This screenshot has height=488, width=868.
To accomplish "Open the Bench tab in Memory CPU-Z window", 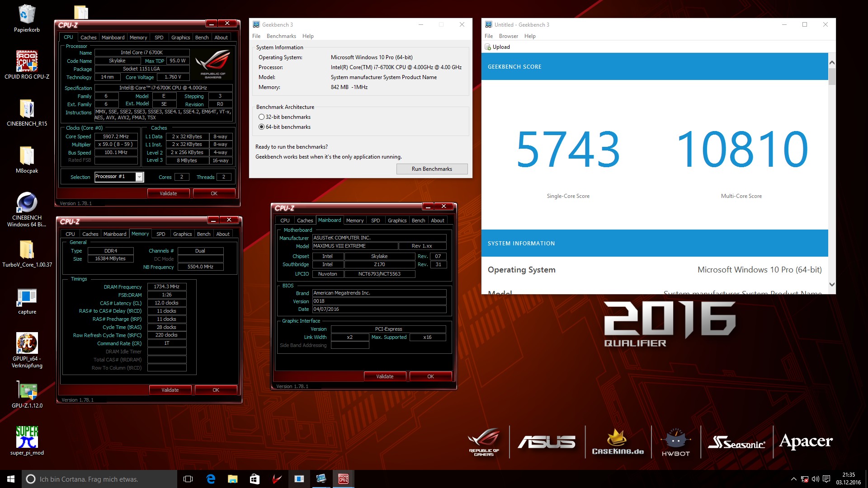I will [204, 234].
